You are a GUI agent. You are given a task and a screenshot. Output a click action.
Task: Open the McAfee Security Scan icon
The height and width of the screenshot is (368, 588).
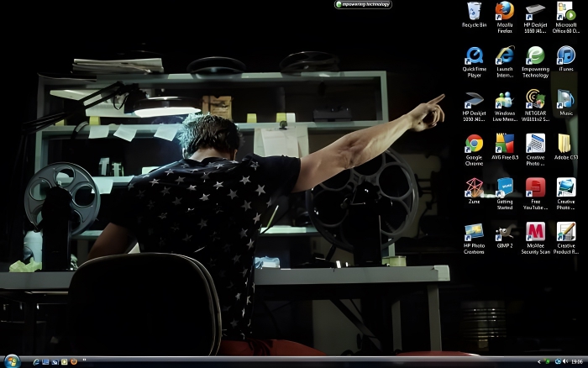point(535,232)
